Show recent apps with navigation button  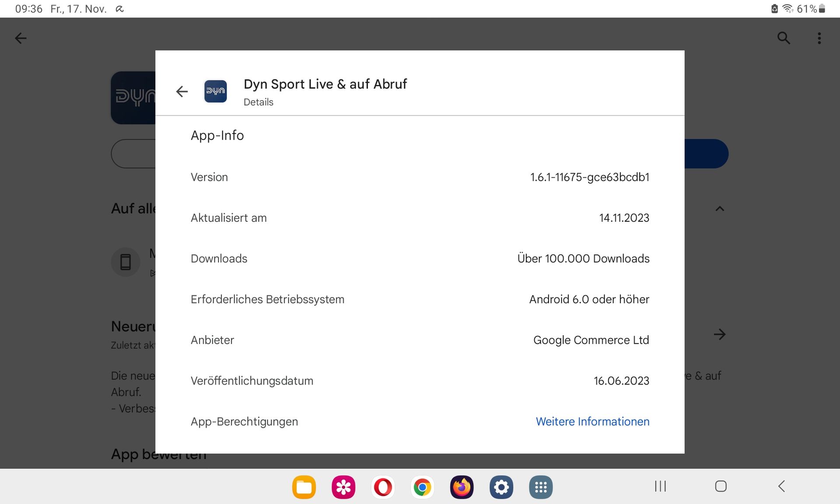pyautogui.click(x=660, y=486)
